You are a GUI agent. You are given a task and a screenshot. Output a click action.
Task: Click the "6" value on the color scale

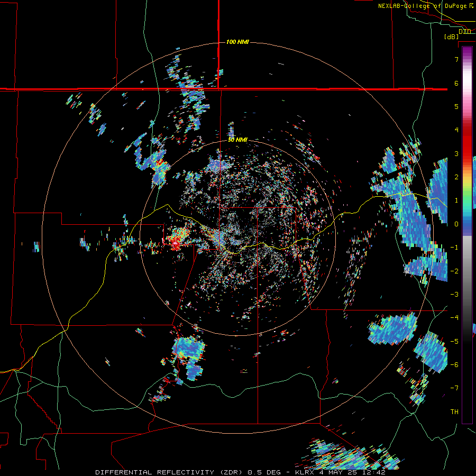point(456,83)
